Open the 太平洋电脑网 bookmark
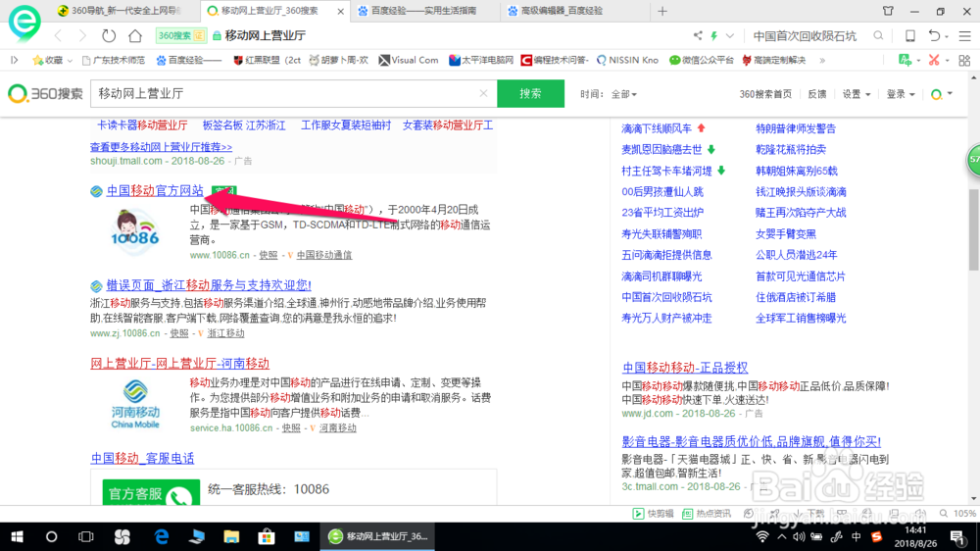This screenshot has width=980, height=551. tap(481, 60)
